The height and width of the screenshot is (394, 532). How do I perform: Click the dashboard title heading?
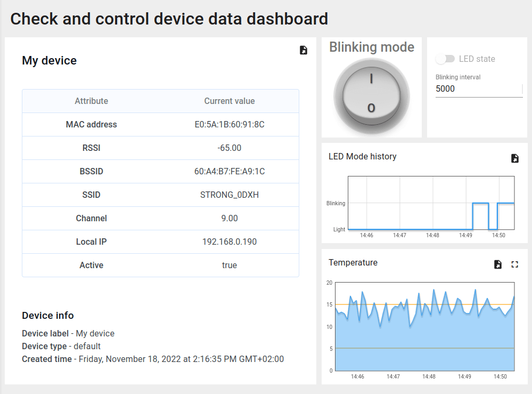pos(169,19)
